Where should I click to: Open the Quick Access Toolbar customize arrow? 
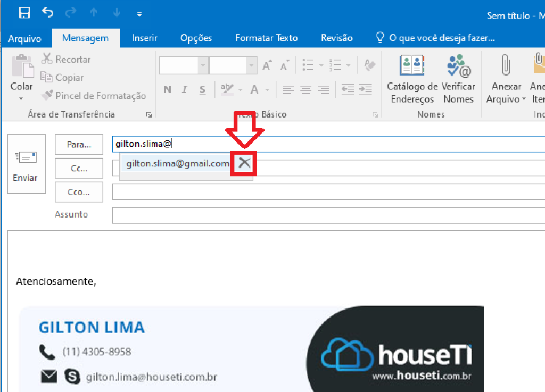(x=139, y=14)
